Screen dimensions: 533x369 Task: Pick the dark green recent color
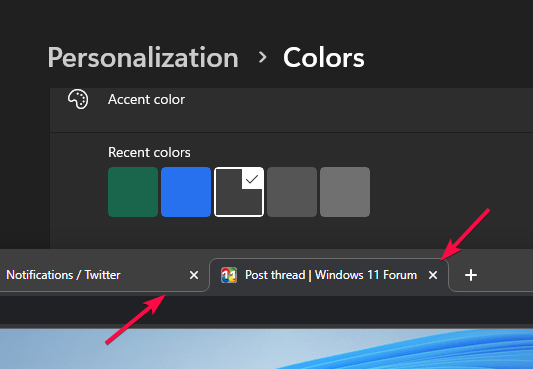tap(133, 192)
